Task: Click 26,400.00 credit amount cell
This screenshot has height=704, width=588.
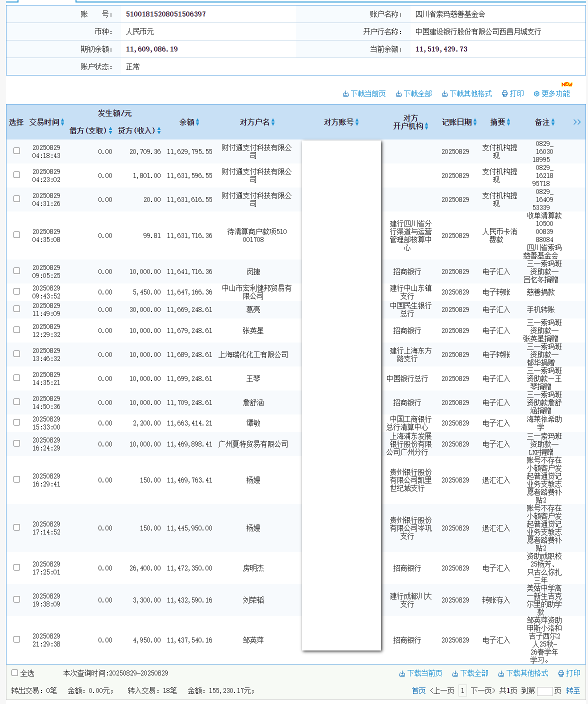Action: click(x=145, y=568)
